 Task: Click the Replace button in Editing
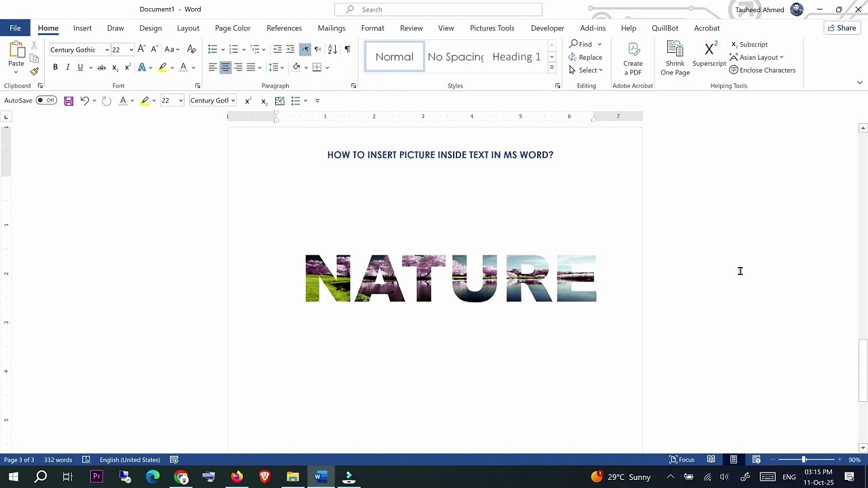[586, 57]
